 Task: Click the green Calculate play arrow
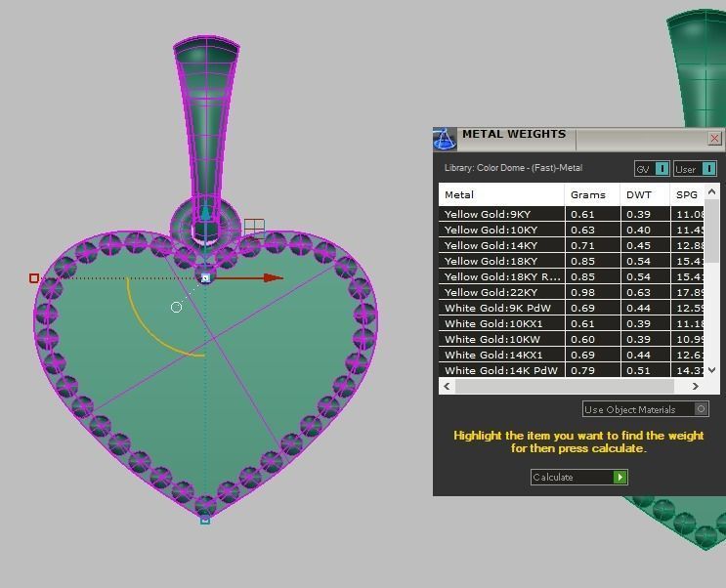pyautogui.click(x=619, y=477)
